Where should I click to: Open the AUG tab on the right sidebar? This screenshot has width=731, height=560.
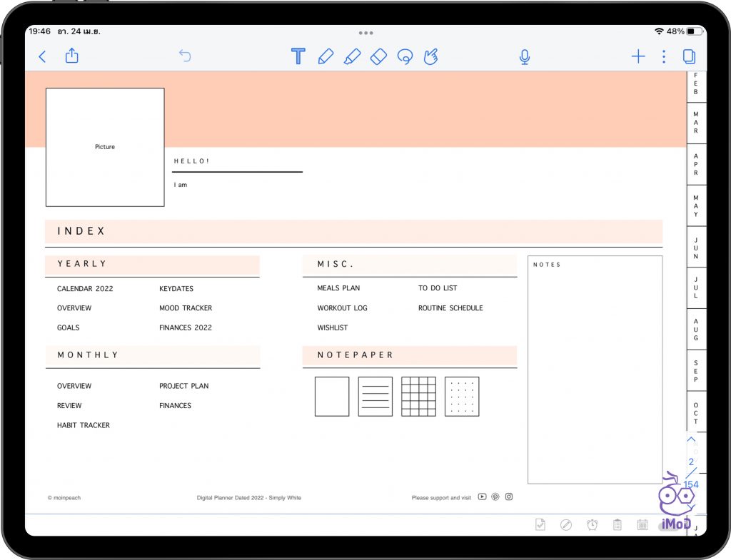click(695, 330)
